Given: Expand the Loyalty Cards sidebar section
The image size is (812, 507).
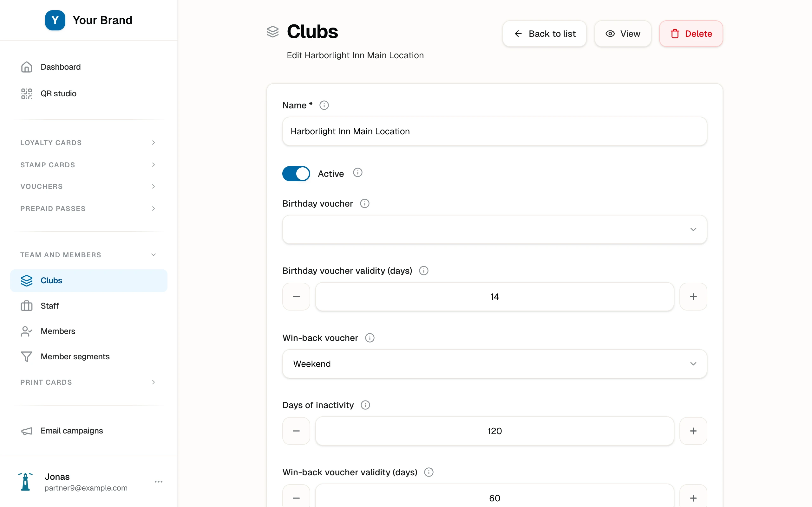Looking at the screenshot, I should (x=88, y=143).
